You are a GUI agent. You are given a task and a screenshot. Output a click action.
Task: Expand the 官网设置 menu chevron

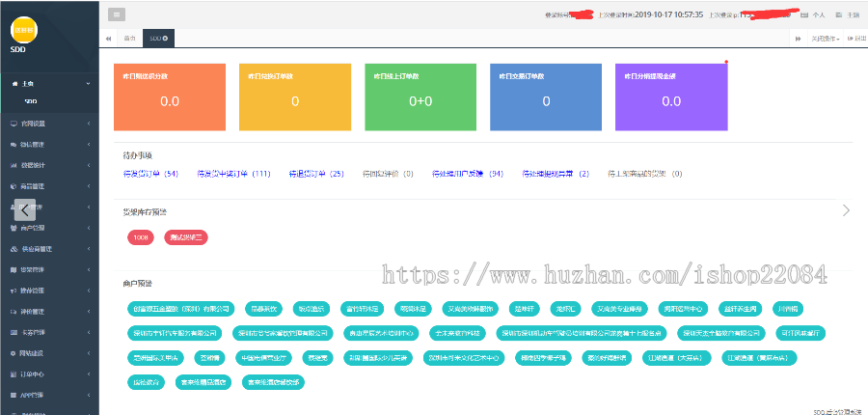[x=89, y=124]
